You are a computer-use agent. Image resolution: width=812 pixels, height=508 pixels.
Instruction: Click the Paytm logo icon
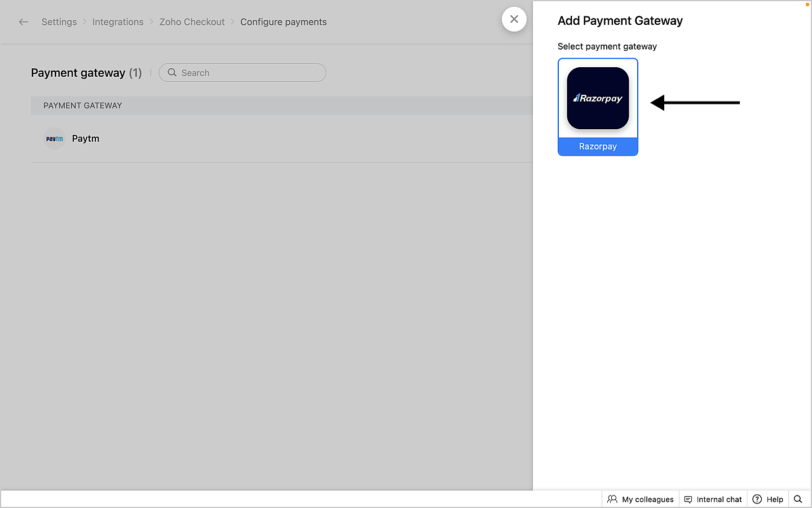55,139
